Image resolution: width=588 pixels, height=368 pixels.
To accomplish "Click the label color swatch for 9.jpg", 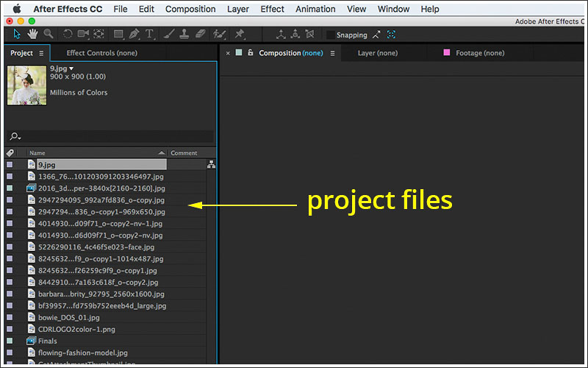I will click(10, 164).
